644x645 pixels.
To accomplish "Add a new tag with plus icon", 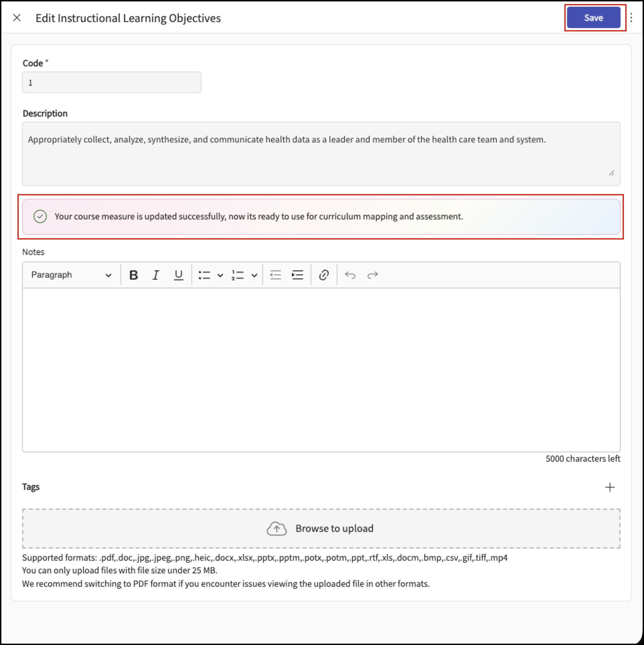I will click(610, 487).
